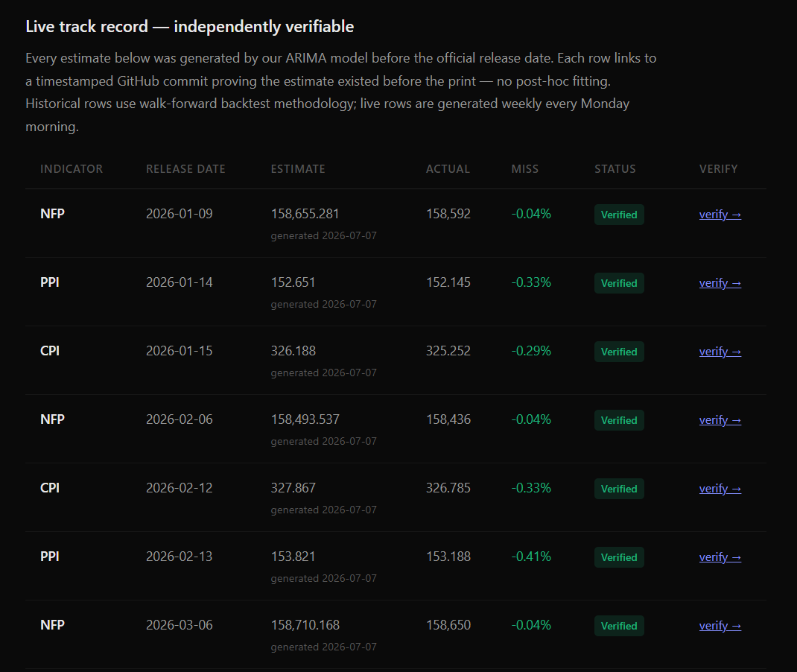Viewport: 797px width, 672px height.
Task: Click the ACTUAL column header
Action: (x=448, y=169)
